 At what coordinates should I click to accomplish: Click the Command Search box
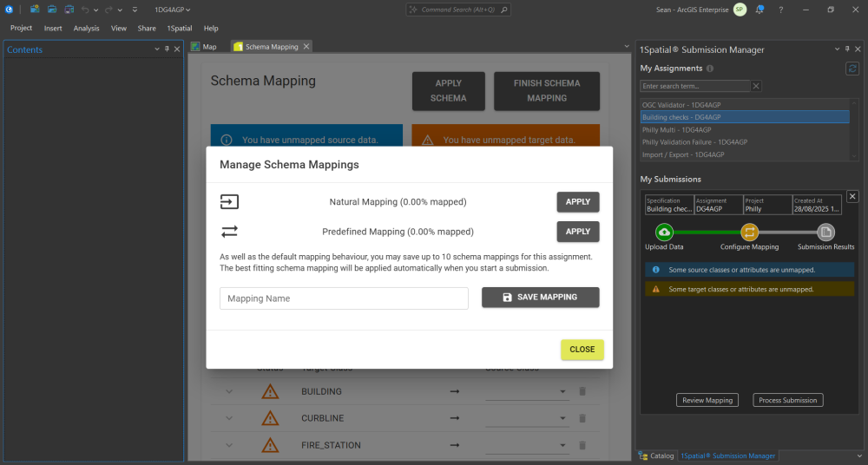coord(457,10)
